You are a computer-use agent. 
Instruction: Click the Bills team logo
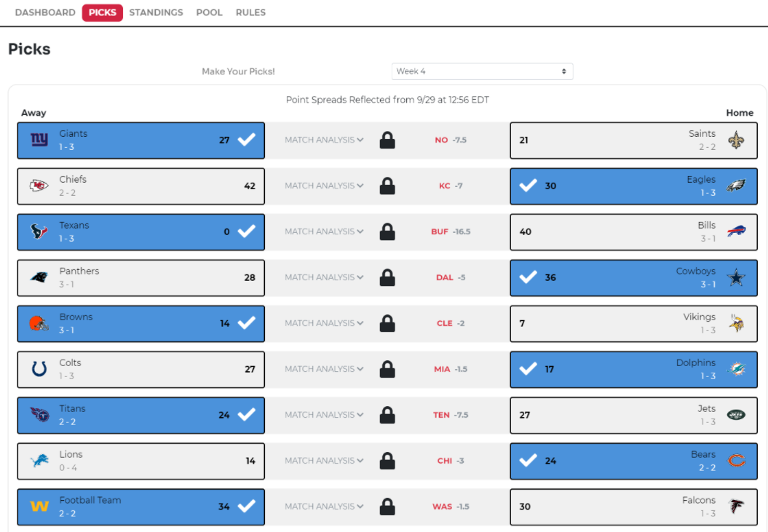click(x=737, y=232)
